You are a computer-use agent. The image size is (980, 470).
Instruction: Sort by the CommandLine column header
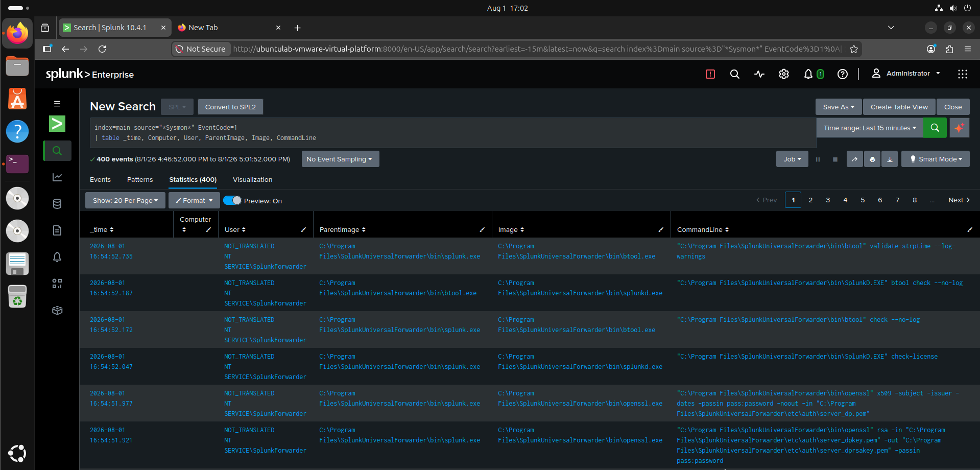703,230
